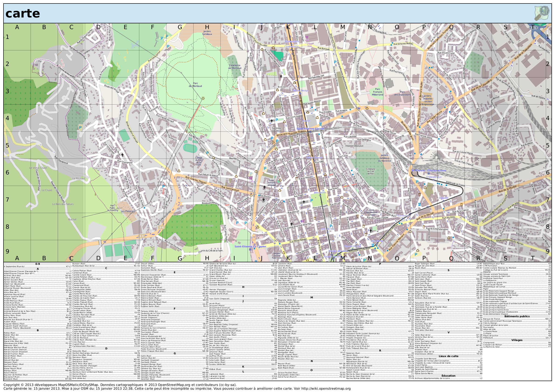555x392 pixels.
Task: Select the 'Lieux de culte' index heading
Action: pyautogui.click(x=448, y=356)
